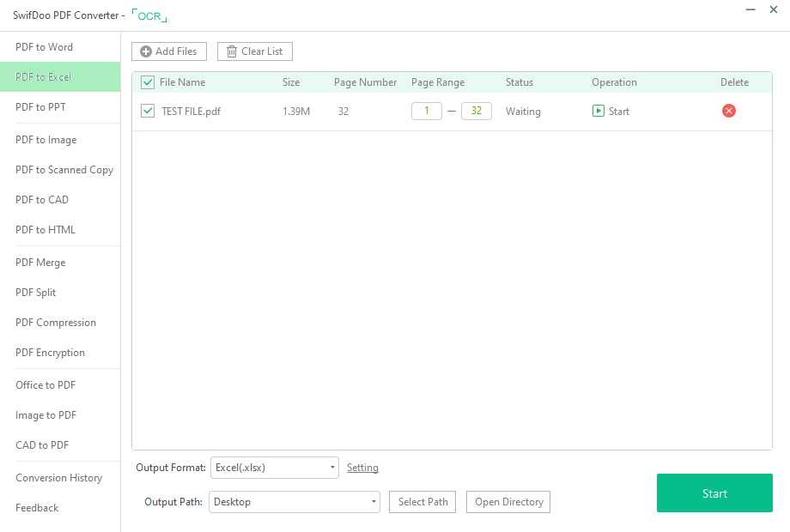Click Start text in Operation column
Screen dimensions: 790x532
[x=619, y=112]
